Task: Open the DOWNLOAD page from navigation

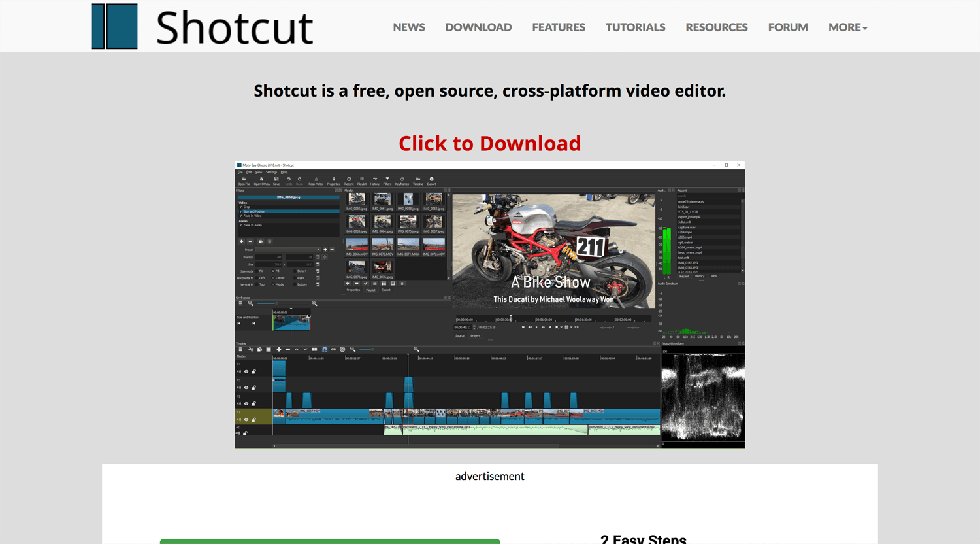Action: pyautogui.click(x=478, y=27)
